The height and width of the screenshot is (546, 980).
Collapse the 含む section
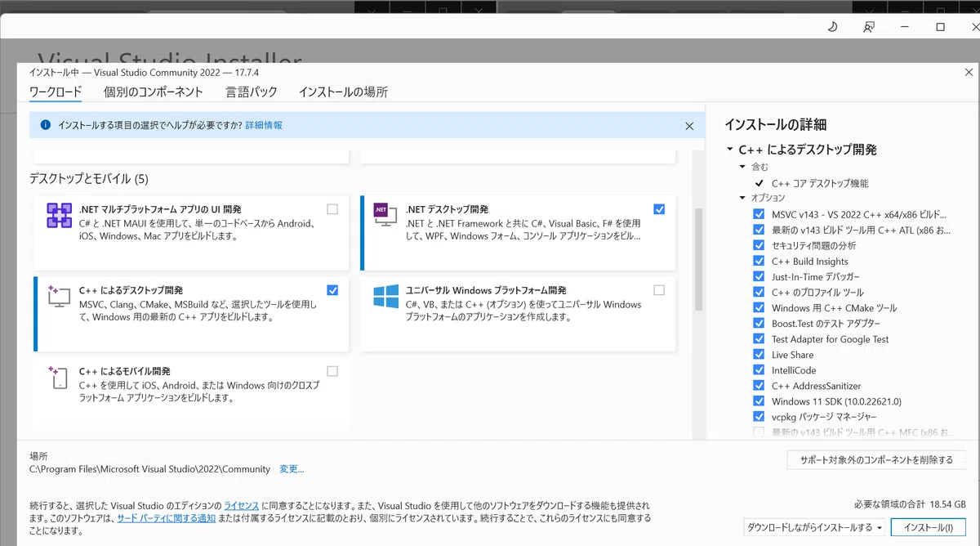(743, 168)
